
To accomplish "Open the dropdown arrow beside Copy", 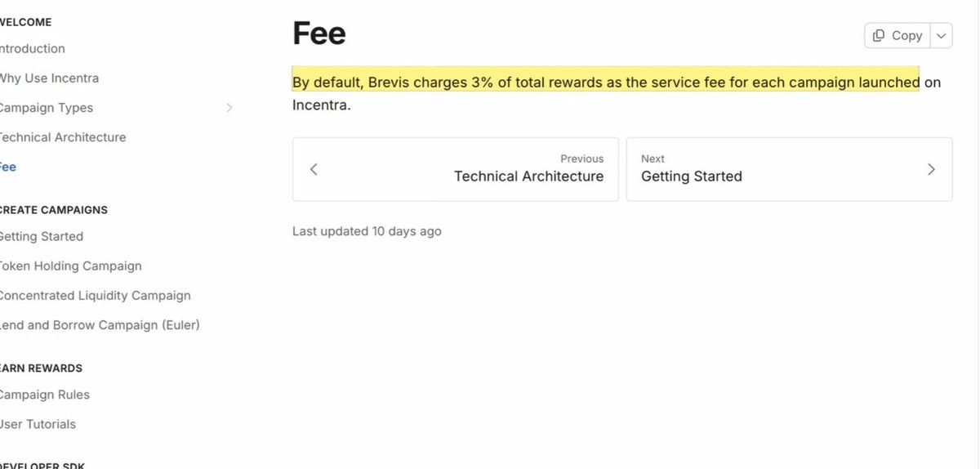I will click(941, 36).
